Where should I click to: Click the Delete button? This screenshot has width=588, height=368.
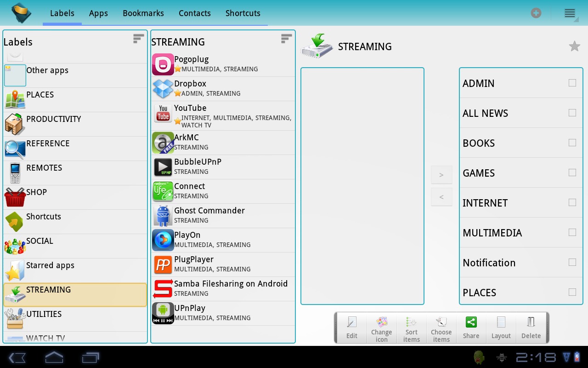[x=531, y=328]
